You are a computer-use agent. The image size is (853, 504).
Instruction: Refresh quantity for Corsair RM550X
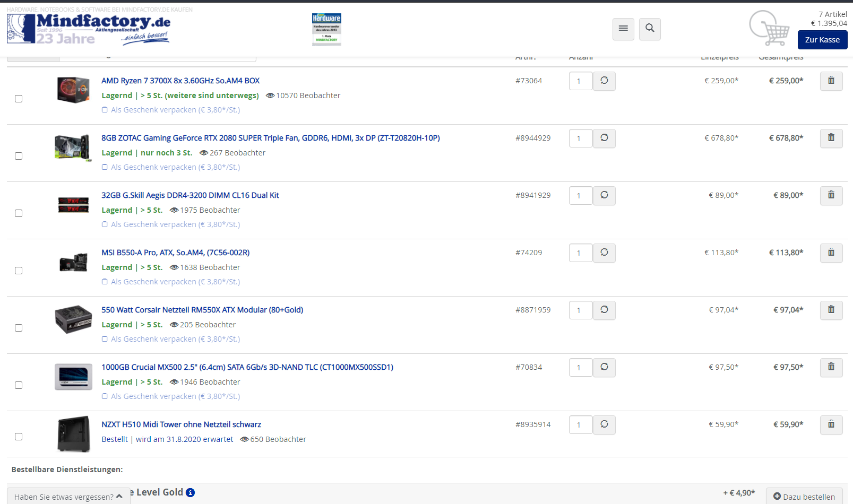coord(604,310)
